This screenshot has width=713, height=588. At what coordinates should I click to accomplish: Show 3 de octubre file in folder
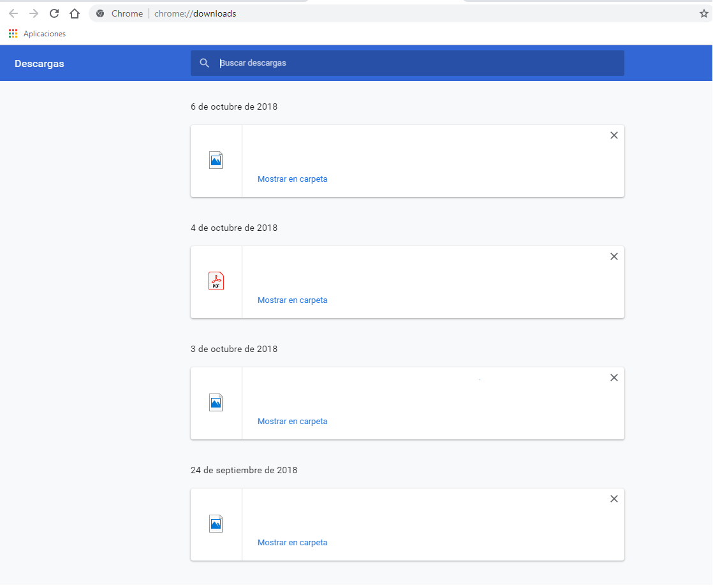[x=292, y=422]
